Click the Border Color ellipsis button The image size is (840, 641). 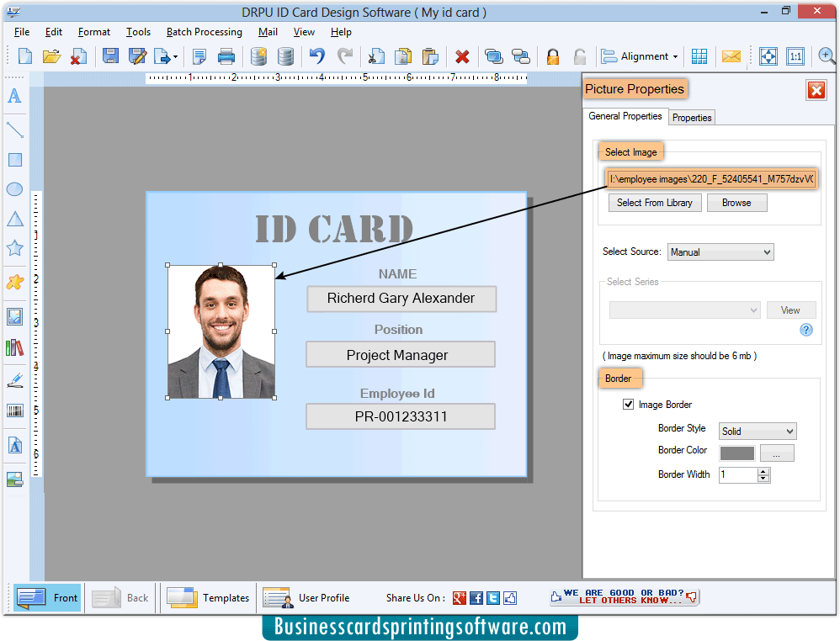coord(777,453)
